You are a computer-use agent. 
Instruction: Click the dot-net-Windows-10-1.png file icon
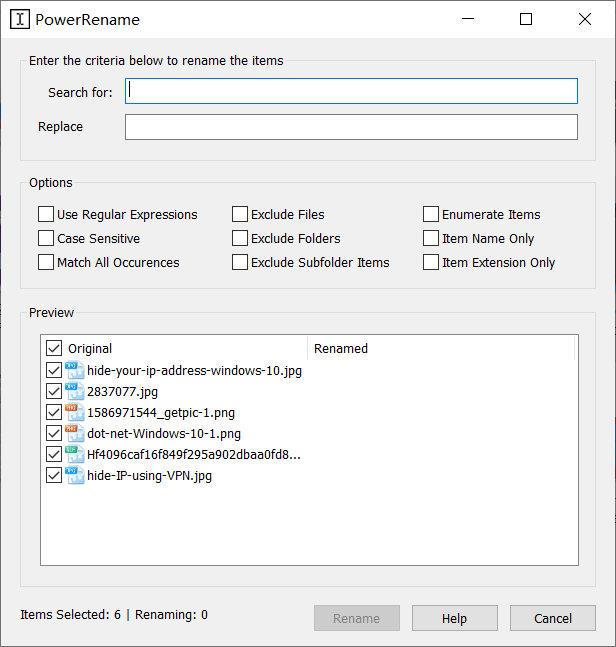click(x=75, y=433)
